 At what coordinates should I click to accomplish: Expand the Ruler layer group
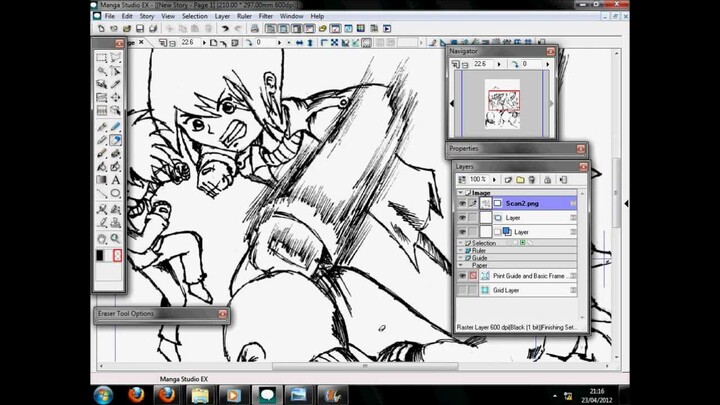(x=461, y=251)
